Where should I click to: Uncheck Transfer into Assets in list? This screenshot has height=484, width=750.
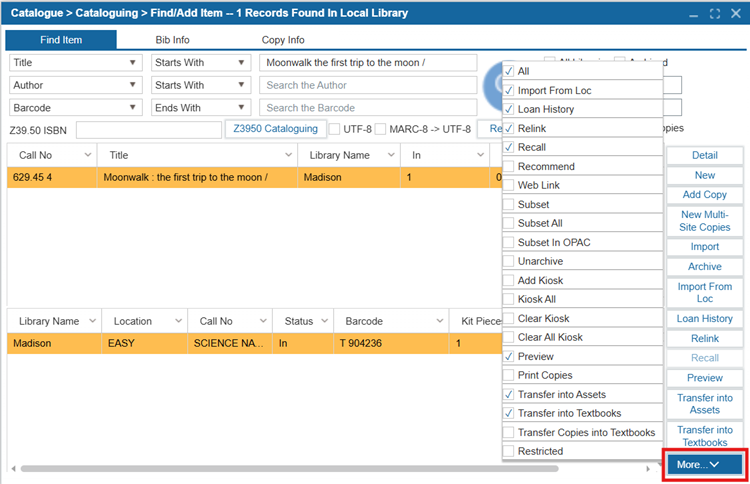tap(508, 395)
